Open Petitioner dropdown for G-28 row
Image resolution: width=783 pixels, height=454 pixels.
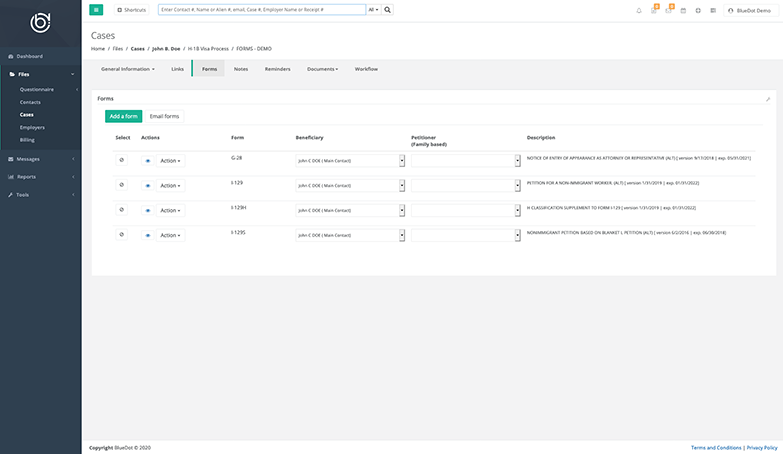(465, 161)
